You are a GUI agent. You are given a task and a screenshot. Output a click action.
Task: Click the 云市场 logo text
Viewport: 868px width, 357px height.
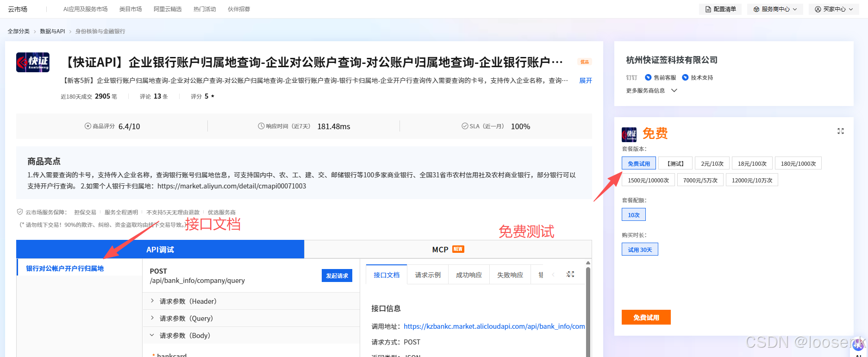click(x=18, y=9)
